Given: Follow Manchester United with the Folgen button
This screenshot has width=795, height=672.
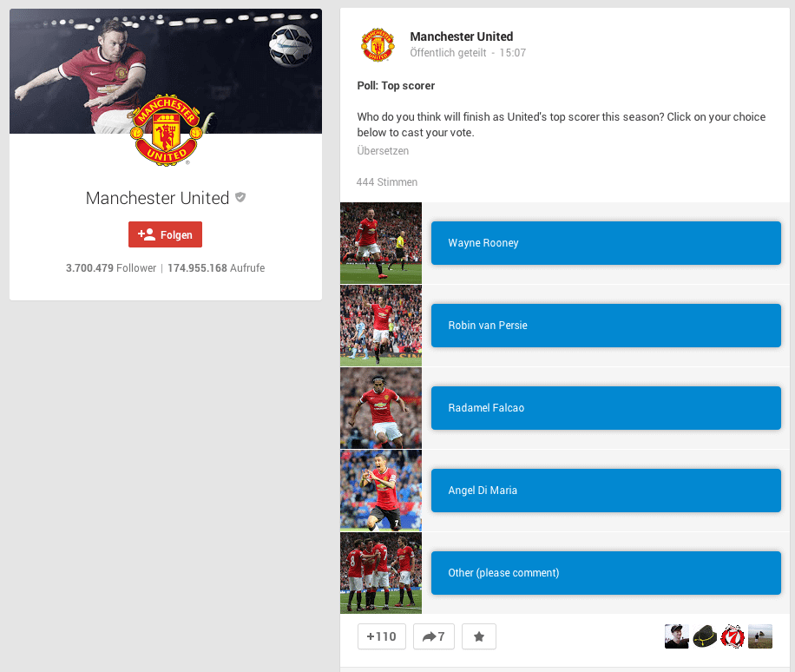Looking at the screenshot, I should click(165, 234).
